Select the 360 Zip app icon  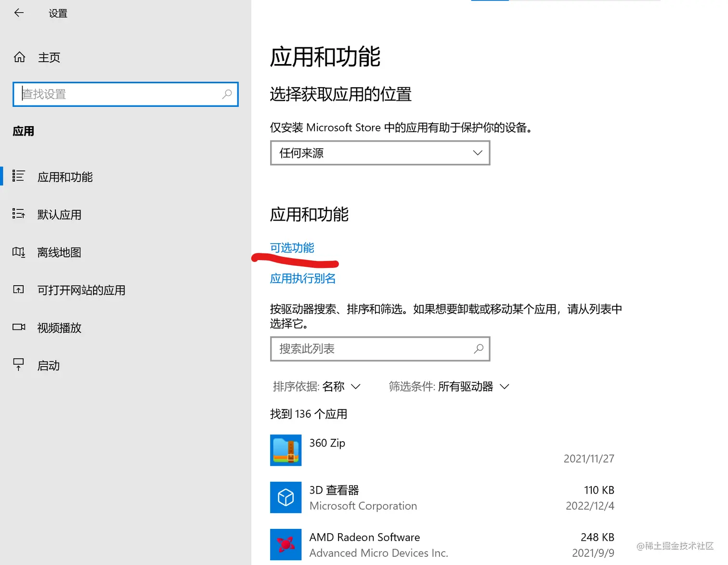click(x=286, y=450)
